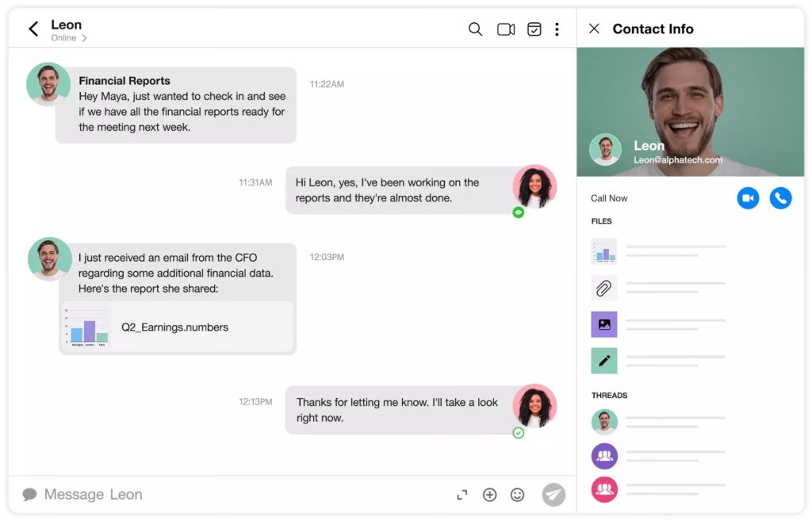
Task: Close the Contact Info panel
Action: [x=594, y=29]
